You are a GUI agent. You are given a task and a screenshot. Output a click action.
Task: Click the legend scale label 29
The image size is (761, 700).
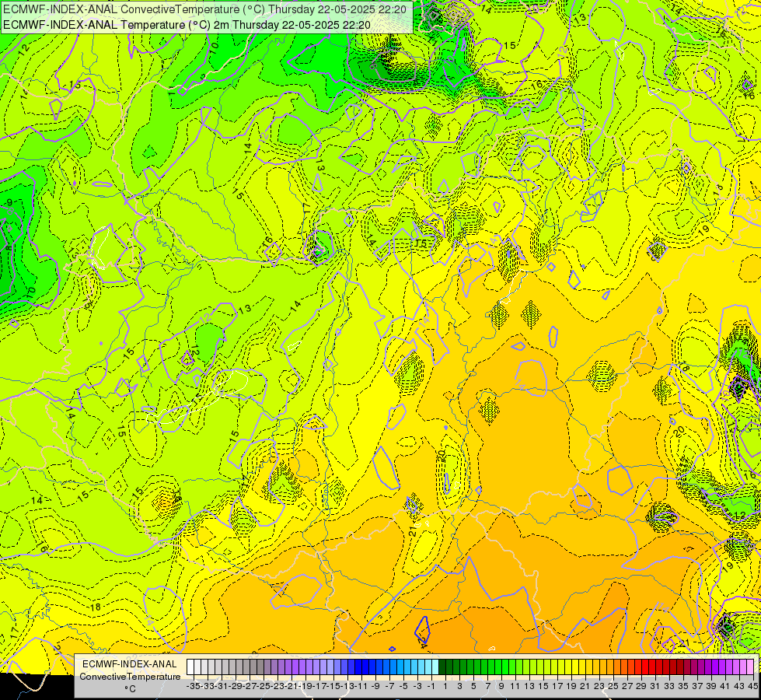pyautogui.click(x=641, y=686)
